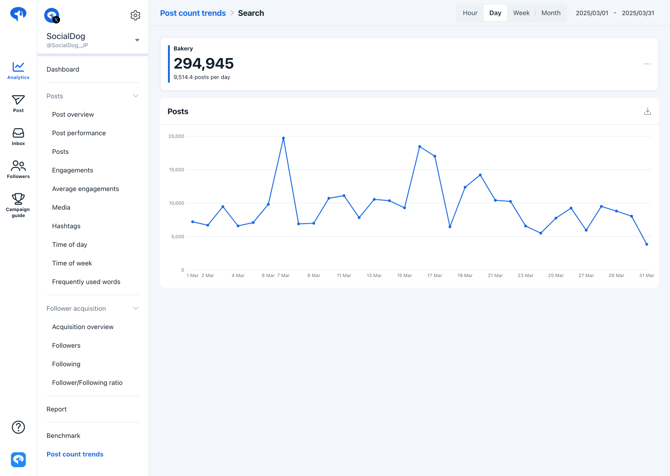This screenshot has height=476, width=670.
Task: Click the start date 2025/03/01 field
Action: point(591,13)
